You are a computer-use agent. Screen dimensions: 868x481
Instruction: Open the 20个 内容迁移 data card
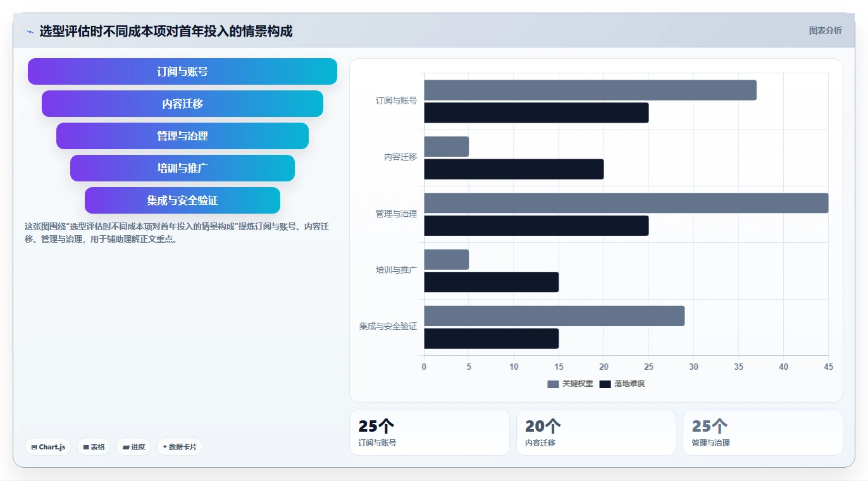[x=596, y=432]
